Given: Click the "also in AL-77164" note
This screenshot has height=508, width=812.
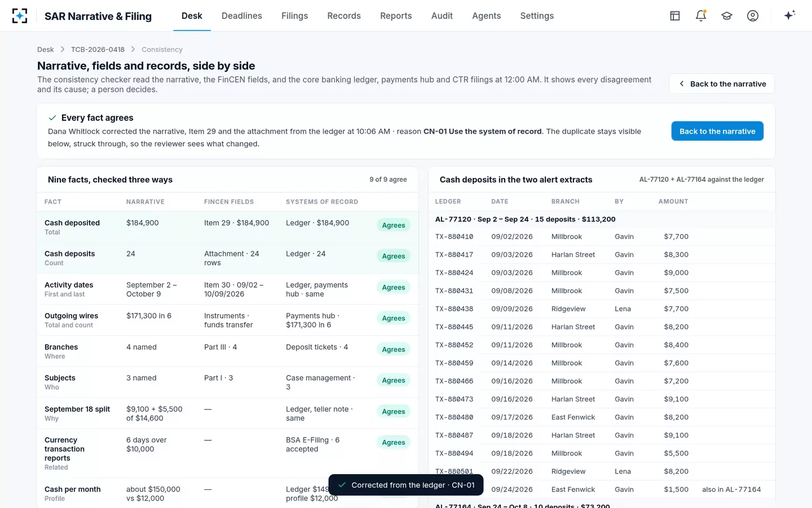Looking at the screenshot, I should point(731,489).
